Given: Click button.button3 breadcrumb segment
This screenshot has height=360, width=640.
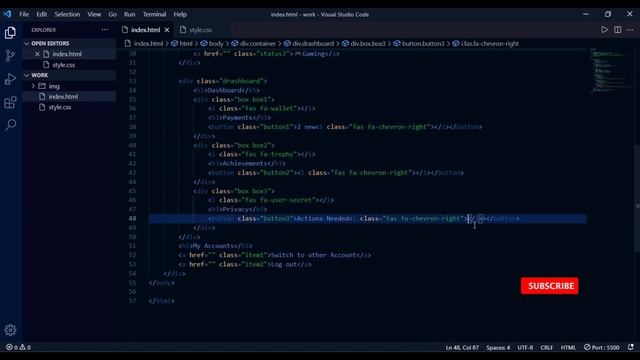Looking at the screenshot, I should coord(423,44).
